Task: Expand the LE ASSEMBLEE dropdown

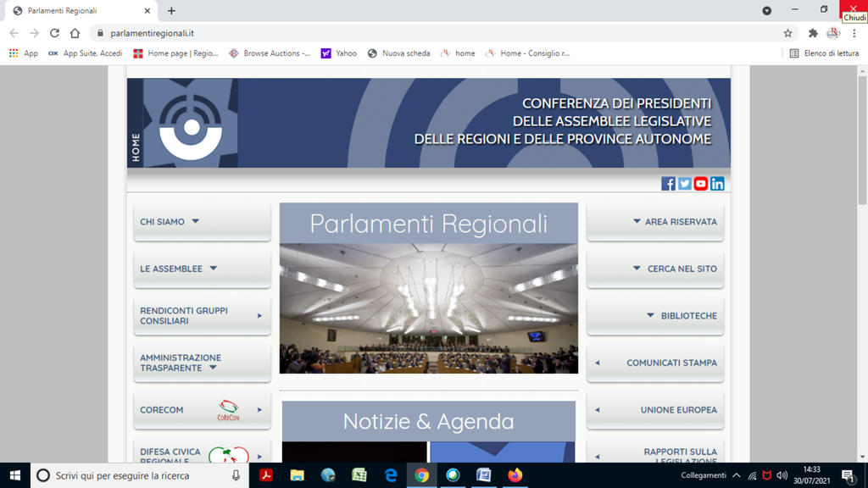Action: [179, 269]
